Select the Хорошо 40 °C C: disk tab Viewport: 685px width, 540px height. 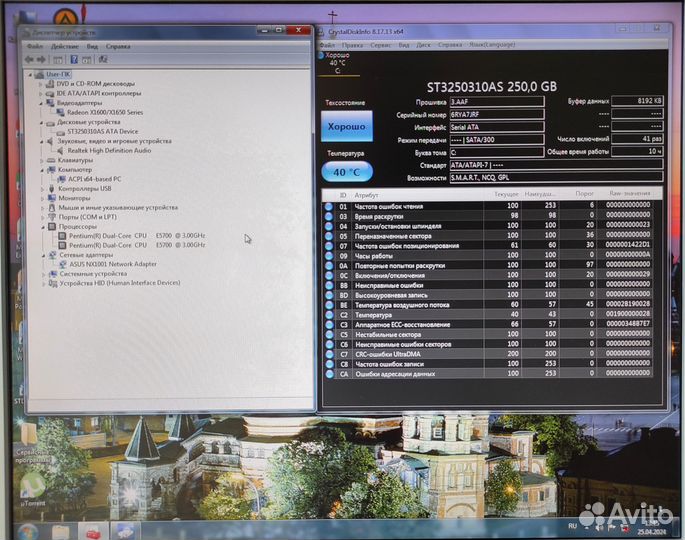tap(337, 63)
